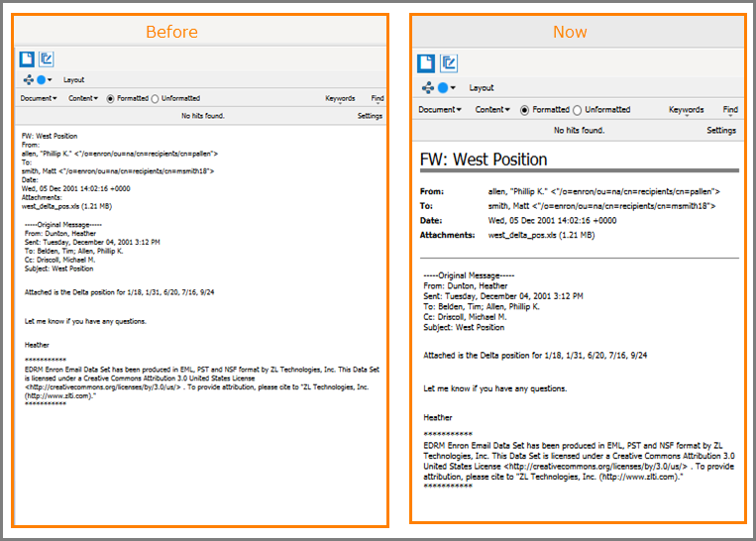
Task: Open Find dropdown in Now panel
Action: click(x=730, y=110)
